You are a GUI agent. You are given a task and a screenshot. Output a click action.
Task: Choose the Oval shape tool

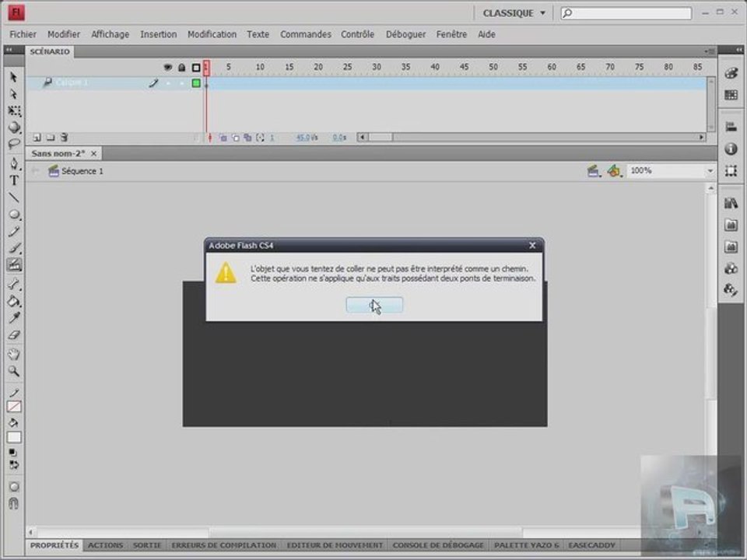point(14,215)
